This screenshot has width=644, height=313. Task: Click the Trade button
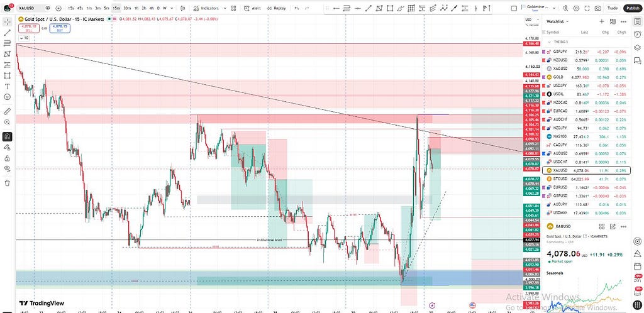click(x=613, y=8)
